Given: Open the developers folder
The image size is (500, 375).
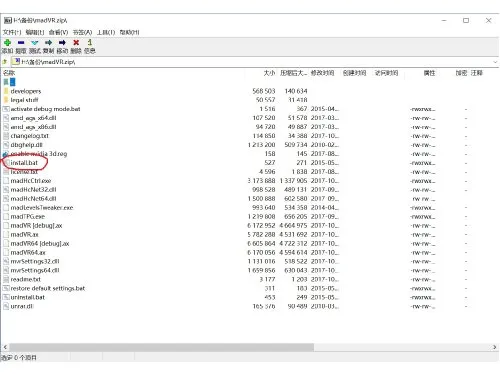Looking at the screenshot, I should 26,91.
